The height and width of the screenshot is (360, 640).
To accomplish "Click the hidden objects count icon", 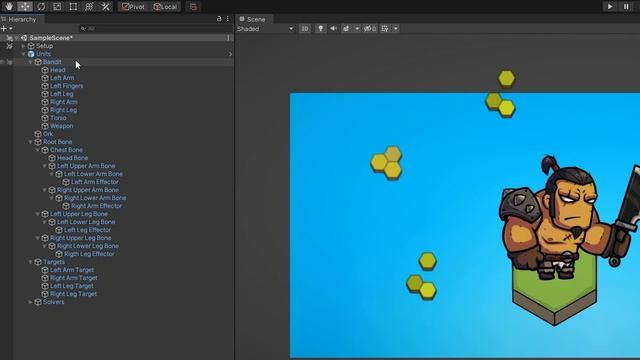I will (370, 29).
